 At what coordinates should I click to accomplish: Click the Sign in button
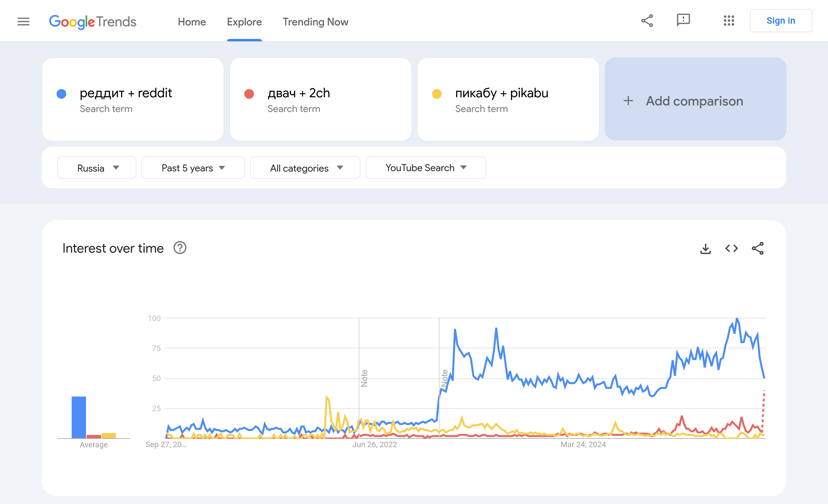(x=781, y=21)
